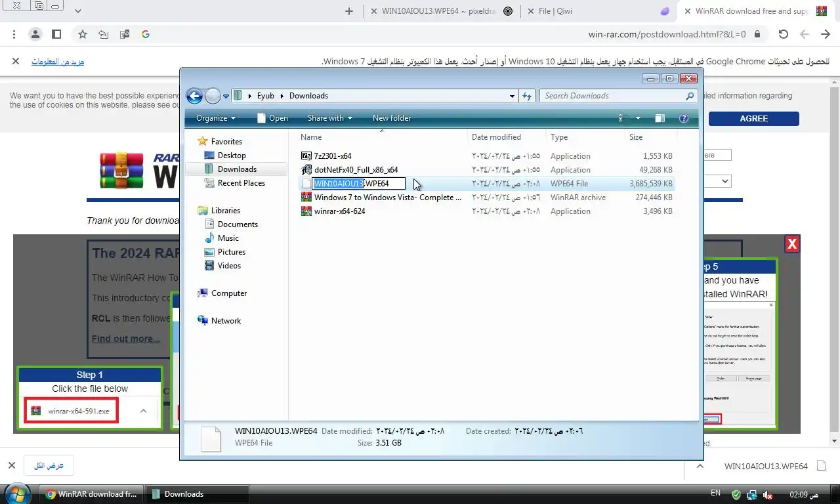840x504 pixels.
Task: Expand download item chevron in Chrome bar
Action: pyautogui.click(x=700, y=466)
